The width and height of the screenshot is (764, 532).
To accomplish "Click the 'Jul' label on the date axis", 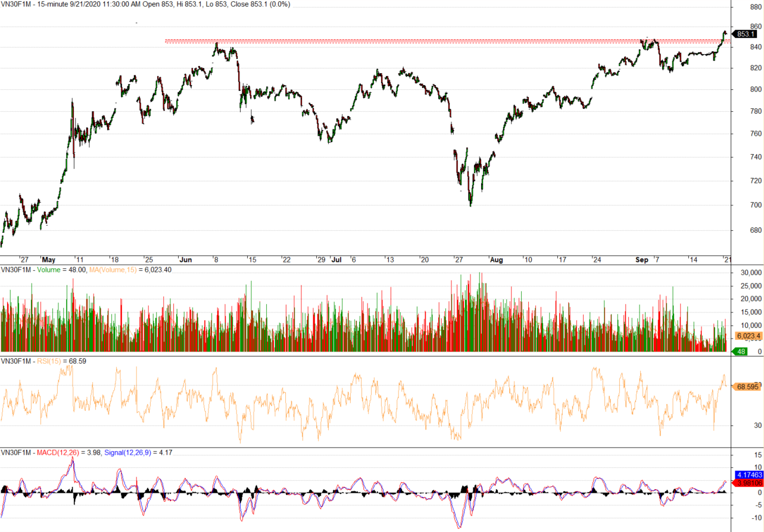I will coord(336,260).
